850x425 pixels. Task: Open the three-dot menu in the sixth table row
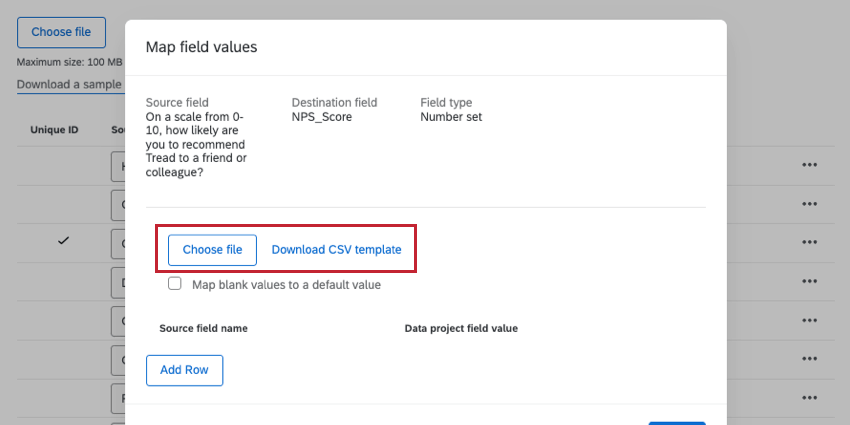[810, 360]
